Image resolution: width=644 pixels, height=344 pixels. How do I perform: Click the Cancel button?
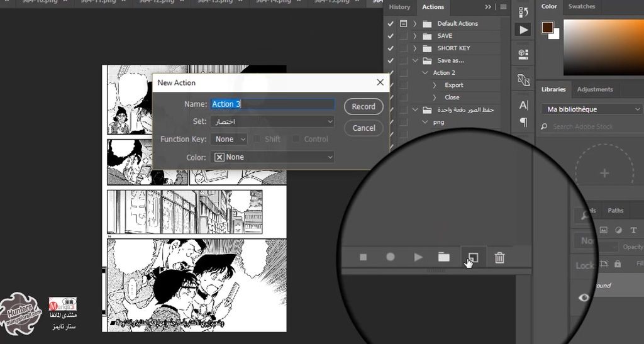364,128
